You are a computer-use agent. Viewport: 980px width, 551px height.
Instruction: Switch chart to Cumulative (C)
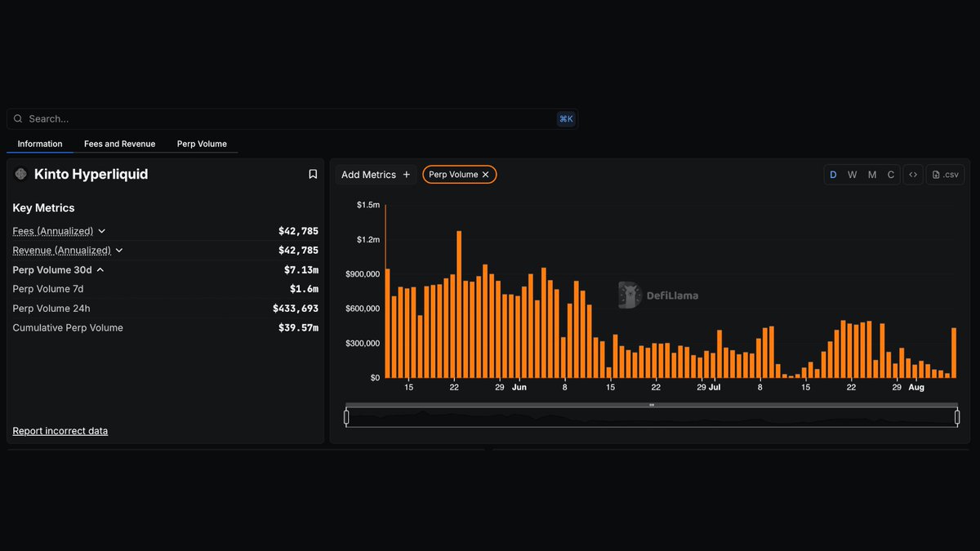pos(891,175)
